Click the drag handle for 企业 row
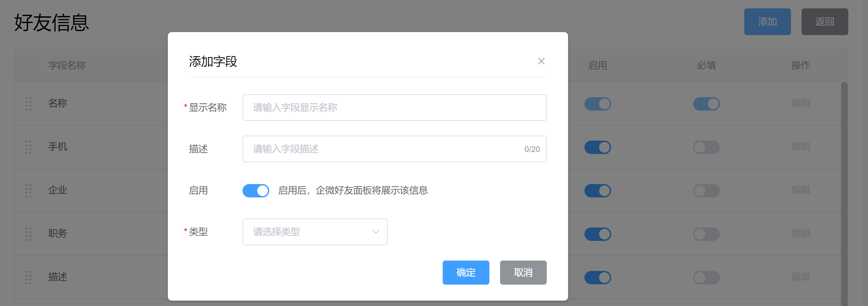868x306 pixels. coord(28,191)
